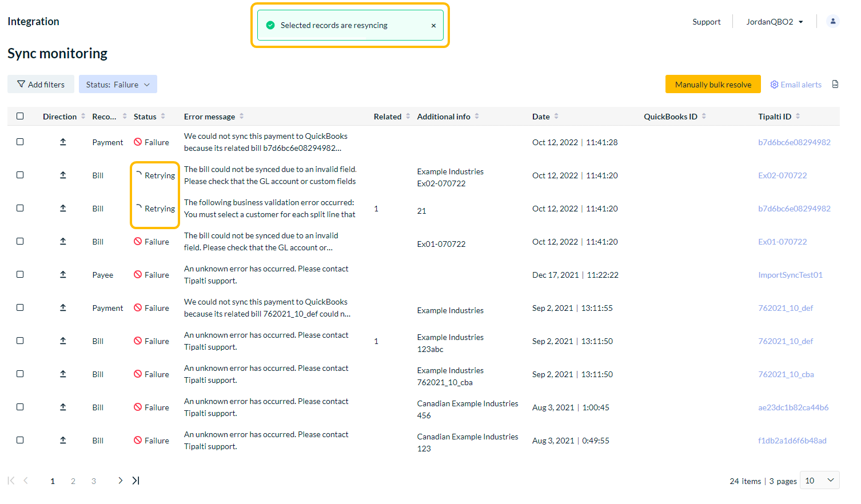
Task: Click the export document icon beside Email alerts
Action: (x=835, y=85)
